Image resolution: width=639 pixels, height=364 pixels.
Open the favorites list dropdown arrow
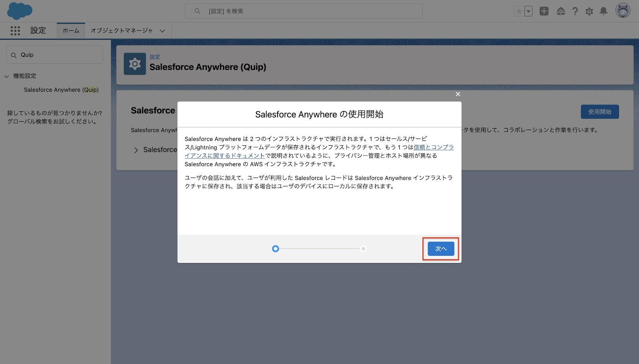coord(528,11)
